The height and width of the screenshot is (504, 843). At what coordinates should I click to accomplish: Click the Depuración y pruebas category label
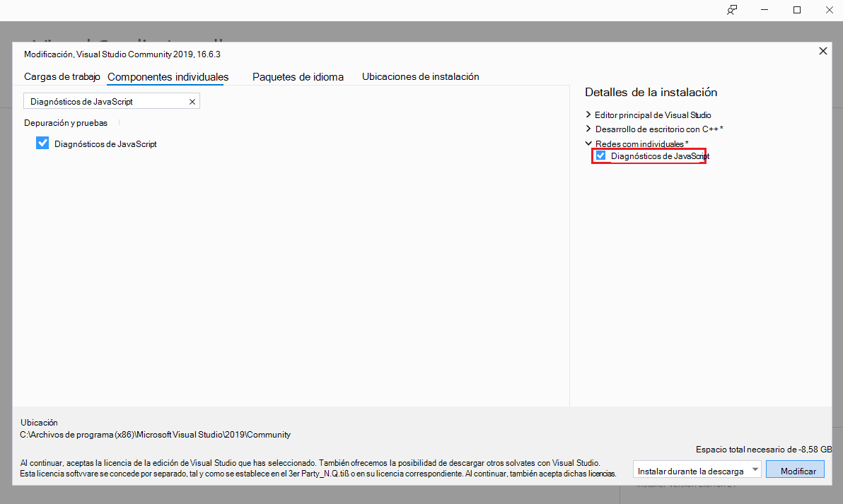(65, 122)
